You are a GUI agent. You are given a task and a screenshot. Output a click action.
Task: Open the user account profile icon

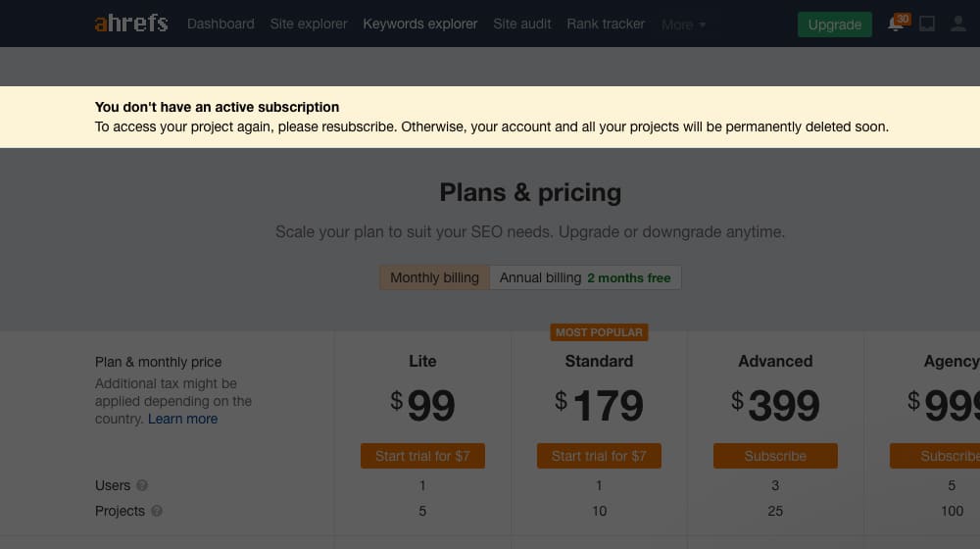(958, 25)
